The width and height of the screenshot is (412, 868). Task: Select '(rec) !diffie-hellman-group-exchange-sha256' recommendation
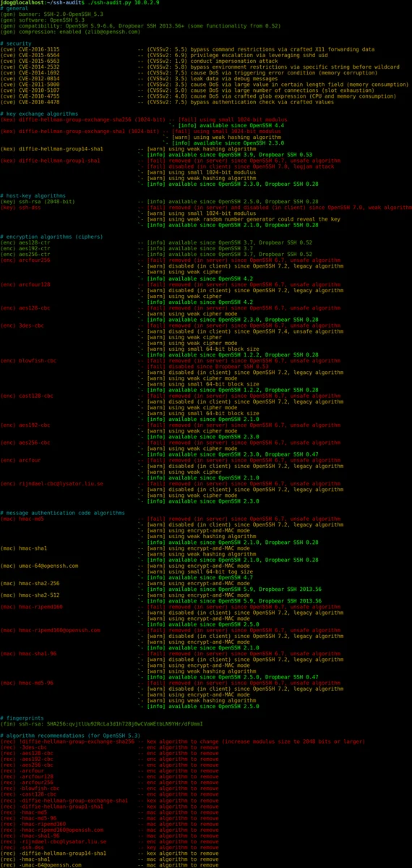click(183, 741)
